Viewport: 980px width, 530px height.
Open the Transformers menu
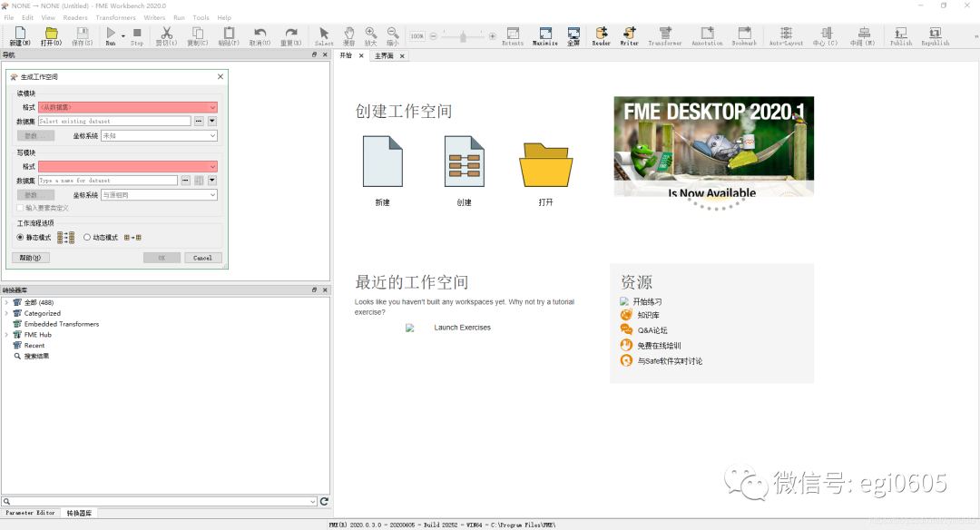[x=115, y=17]
